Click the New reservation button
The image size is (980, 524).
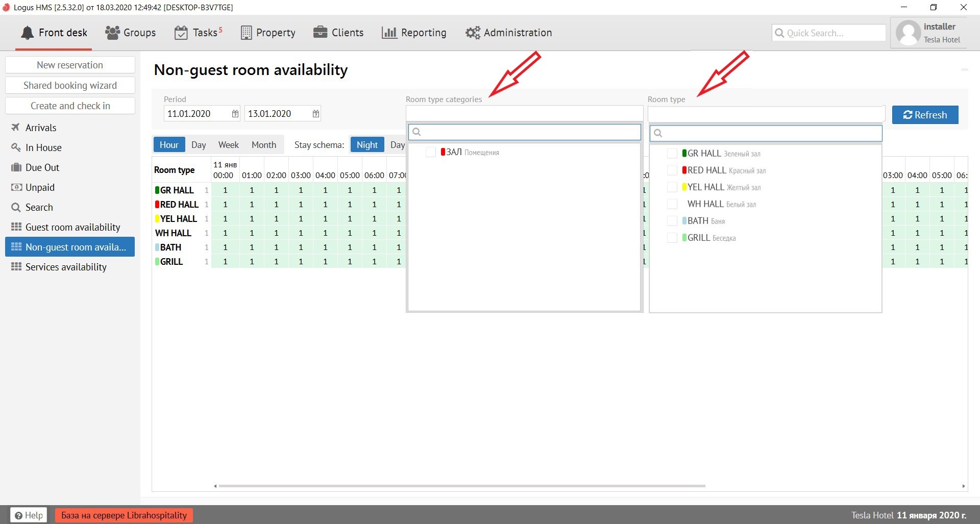point(70,65)
